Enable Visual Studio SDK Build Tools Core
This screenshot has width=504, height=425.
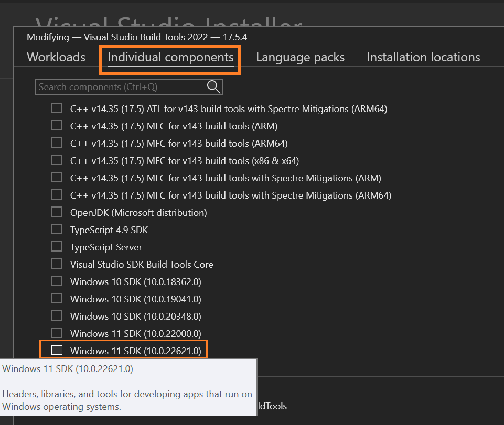coord(57,264)
